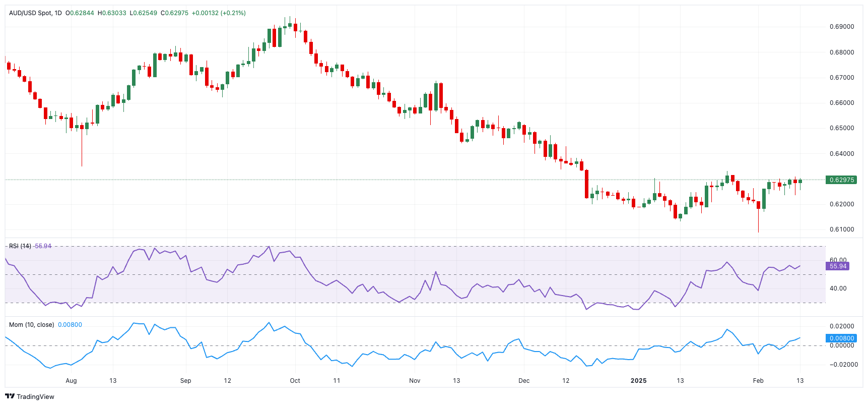Click the TradingView logo icon
This screenshot has width=868, height=405.
pyautogui.click(x=10, y=396)
